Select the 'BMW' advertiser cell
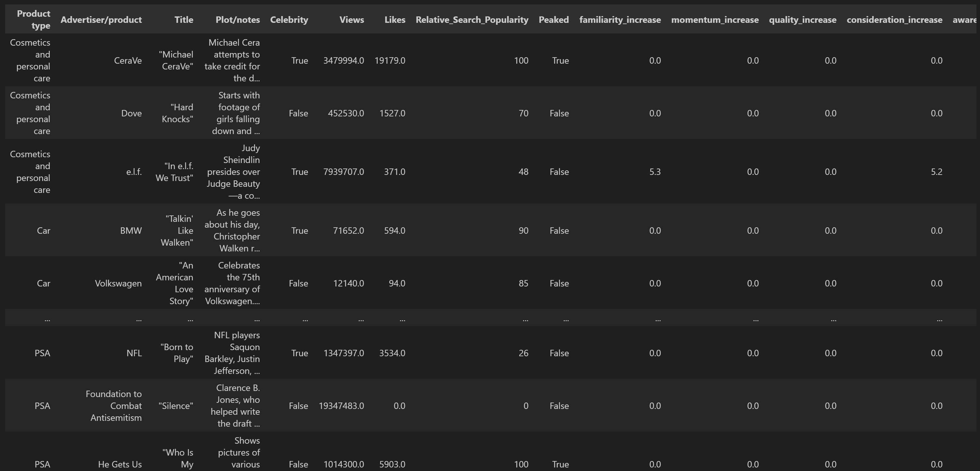The width and height of the screenshot is (980, 471). coord(131,231)
